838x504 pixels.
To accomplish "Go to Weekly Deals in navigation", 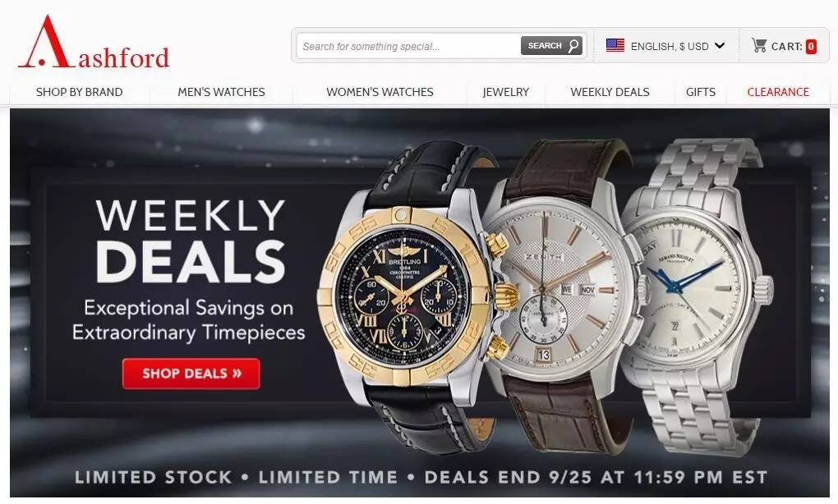I will [x=610, y=92].
